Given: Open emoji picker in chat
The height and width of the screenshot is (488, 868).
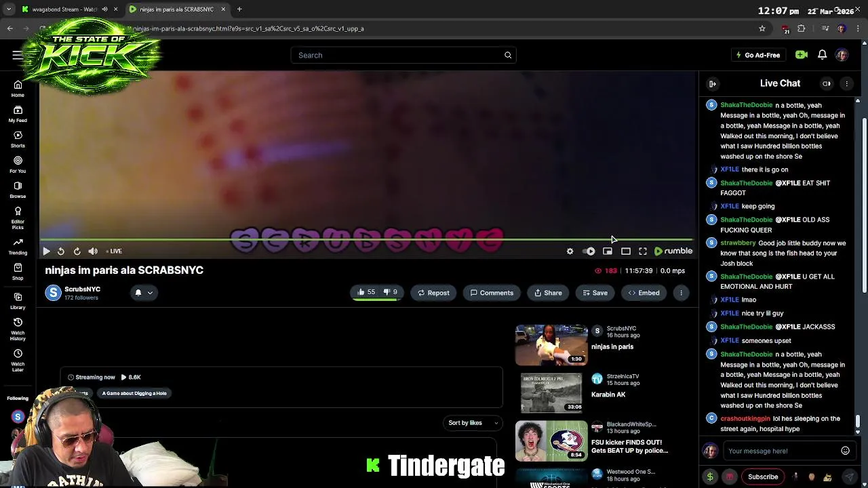Looking at the screenshot, I should pyautogui.click(x=845, y=451).
